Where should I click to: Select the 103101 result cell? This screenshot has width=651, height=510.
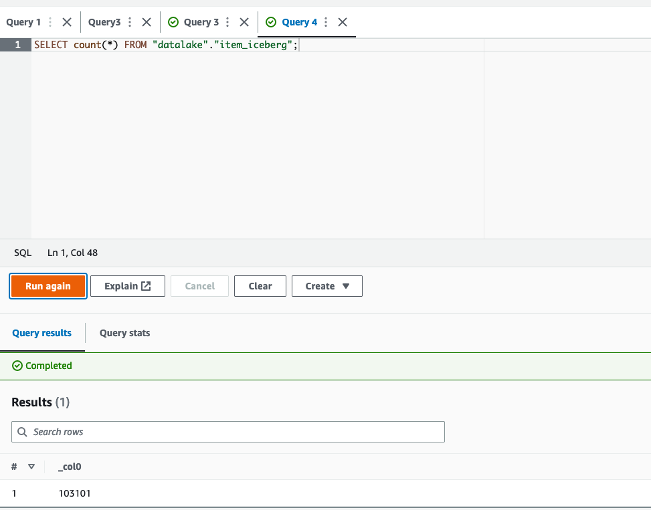click(x=75, y=493)
